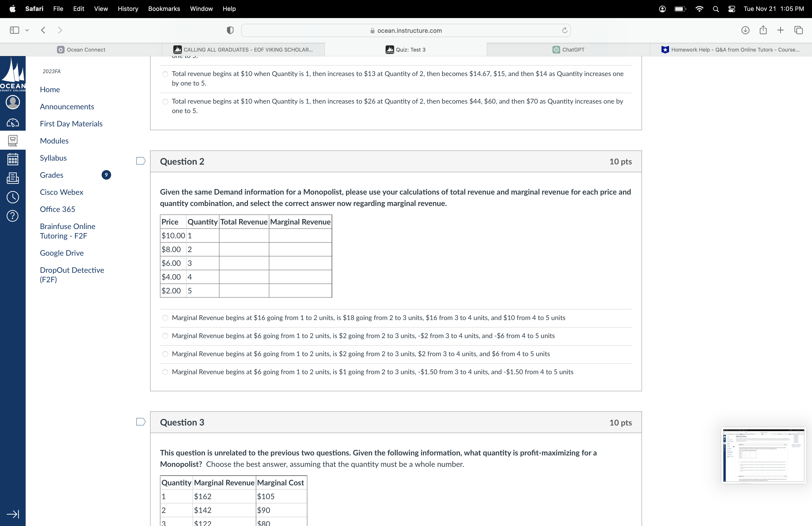Open the History clock icon in the sidebar
Viewport: 812px width, 526px height.
point(13,197)
